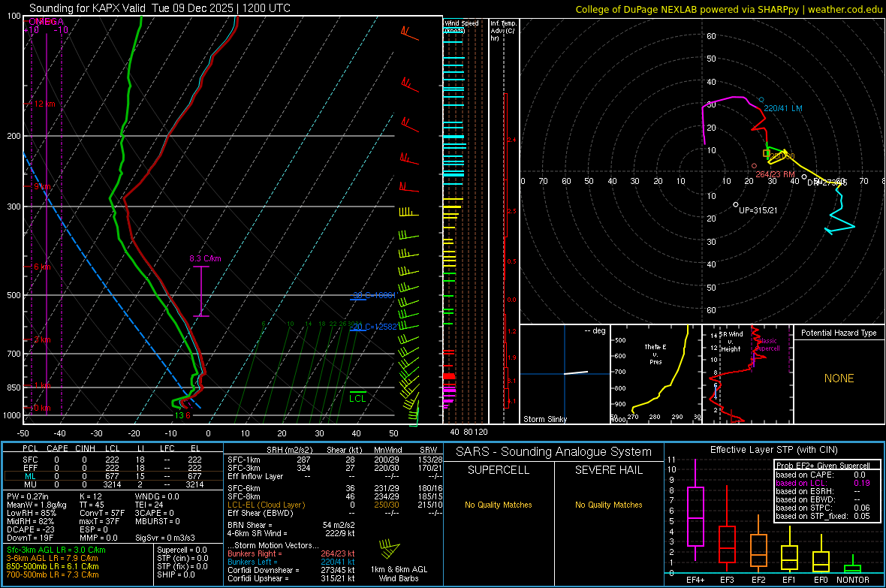Click No Quality Matches under SEVERE HAIL
Image resolution: width=886 pixels, height=588 pixels.
[x=608, y=505]
